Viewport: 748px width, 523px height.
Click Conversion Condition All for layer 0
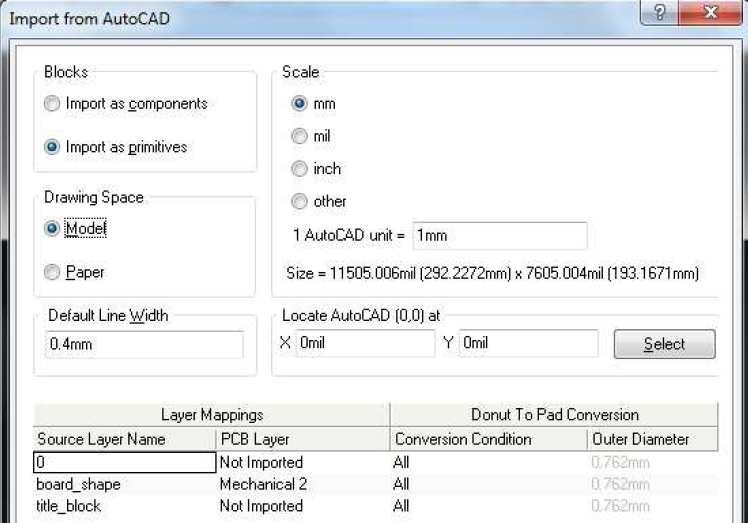click(488, 462)
